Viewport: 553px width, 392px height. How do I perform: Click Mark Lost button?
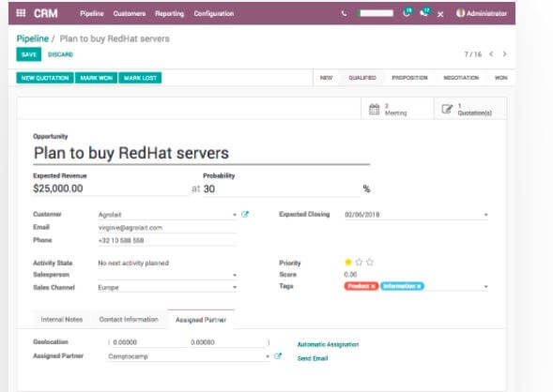point(140,78)
